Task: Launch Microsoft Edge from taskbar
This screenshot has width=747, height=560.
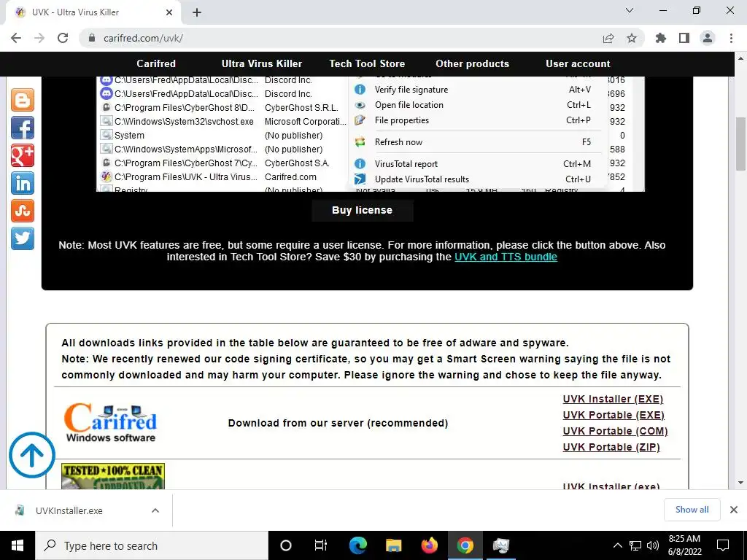Action: tap(357, 545)
